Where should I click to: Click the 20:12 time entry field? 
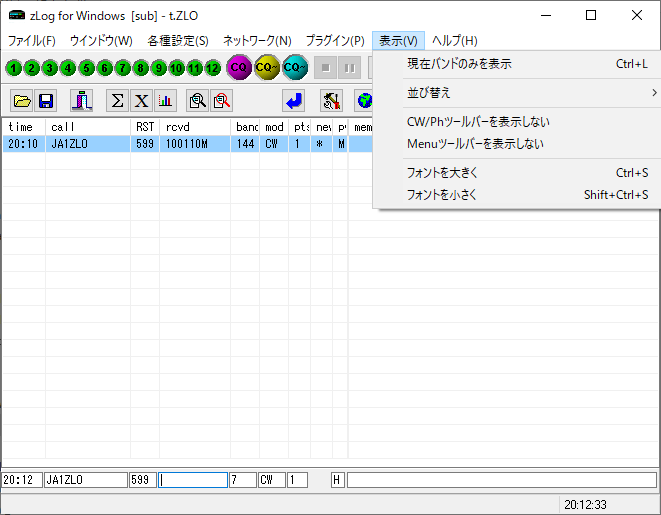[x=22, y=480]
